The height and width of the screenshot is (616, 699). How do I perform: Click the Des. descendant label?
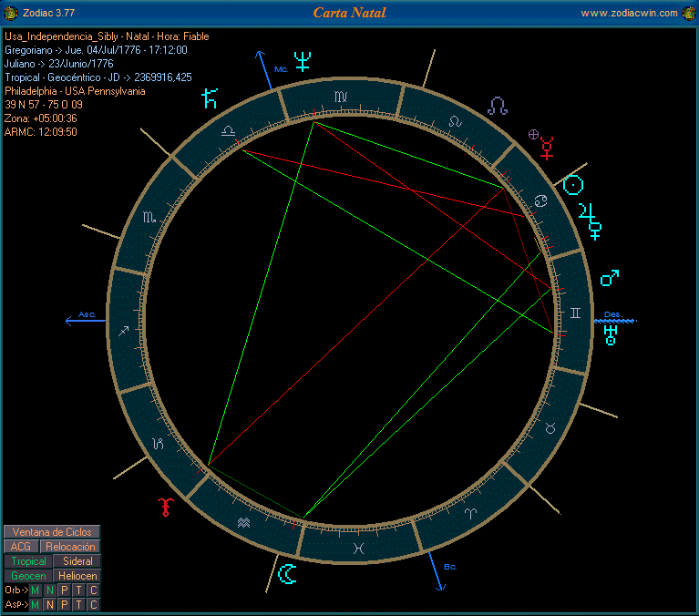[x=613, y=314]
